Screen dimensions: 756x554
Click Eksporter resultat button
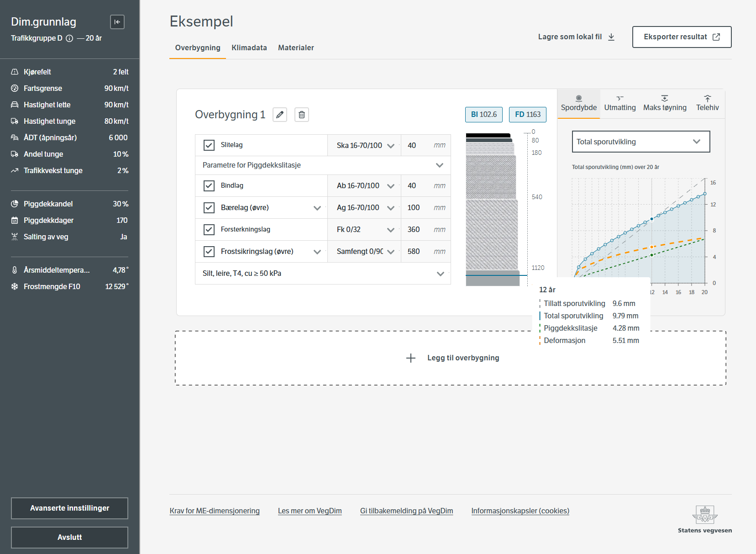point(682,37)
